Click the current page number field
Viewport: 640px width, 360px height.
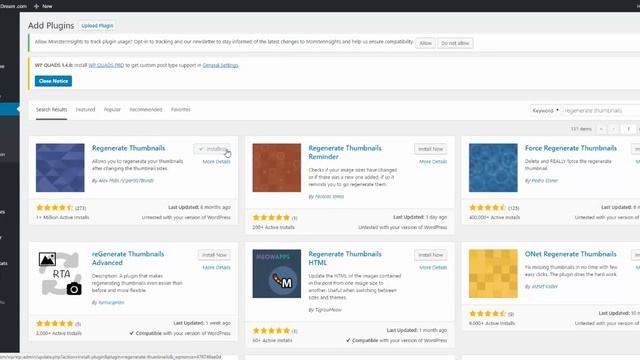click(629, 129)
